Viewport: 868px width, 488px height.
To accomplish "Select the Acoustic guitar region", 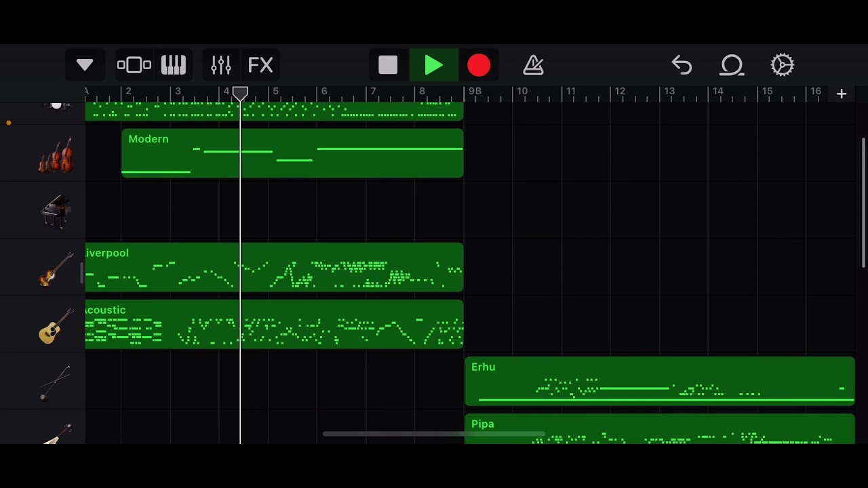I will click(274, 324).
